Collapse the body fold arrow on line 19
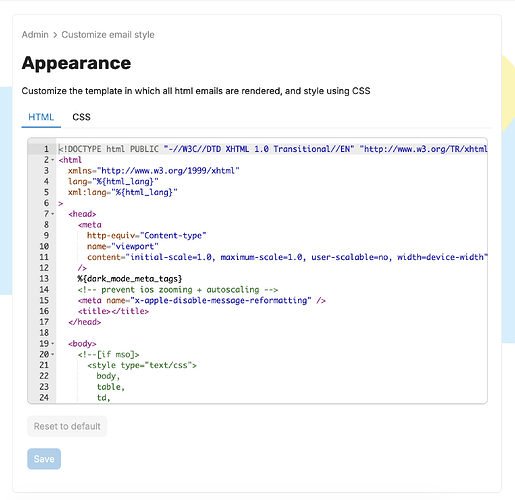The width and height of the screenshot is (515, 500). point(53,344)
